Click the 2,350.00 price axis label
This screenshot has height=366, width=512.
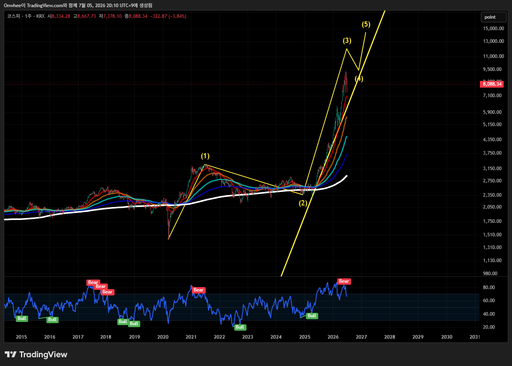(x=492, y=195)
